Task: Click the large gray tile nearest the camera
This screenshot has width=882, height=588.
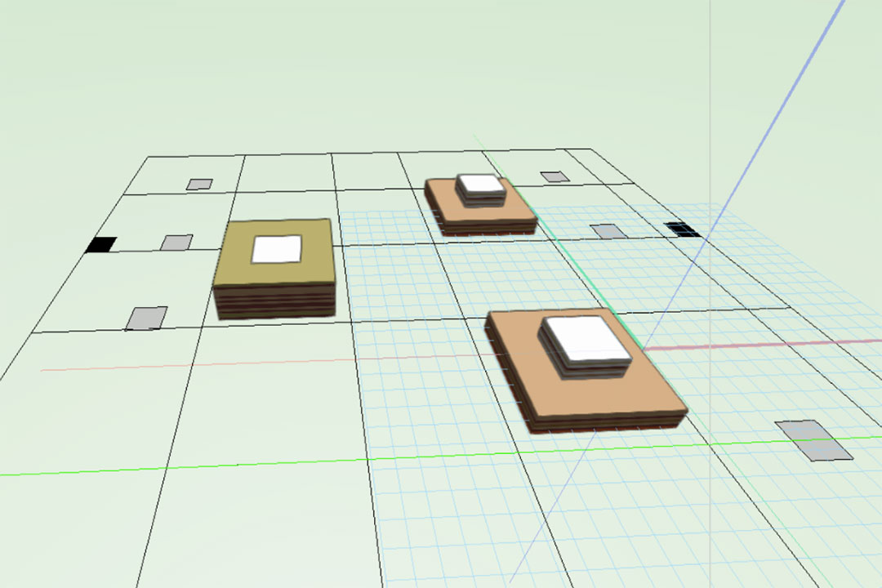Action: 813,440
